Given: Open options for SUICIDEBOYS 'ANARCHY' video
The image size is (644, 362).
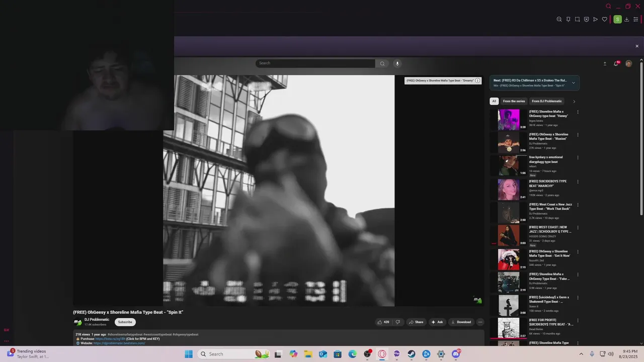Looking at the screenshot, I should 578,182.
